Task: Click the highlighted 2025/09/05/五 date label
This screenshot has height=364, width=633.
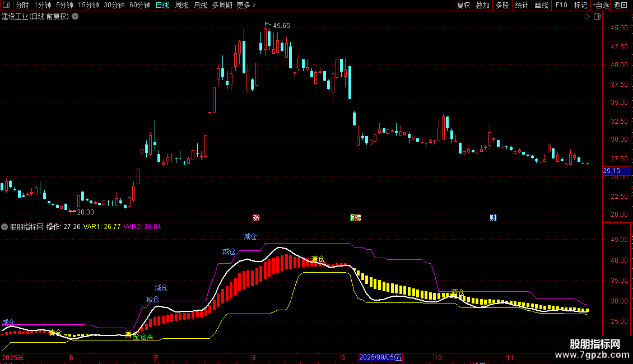Action: click(x=380, y=357)
